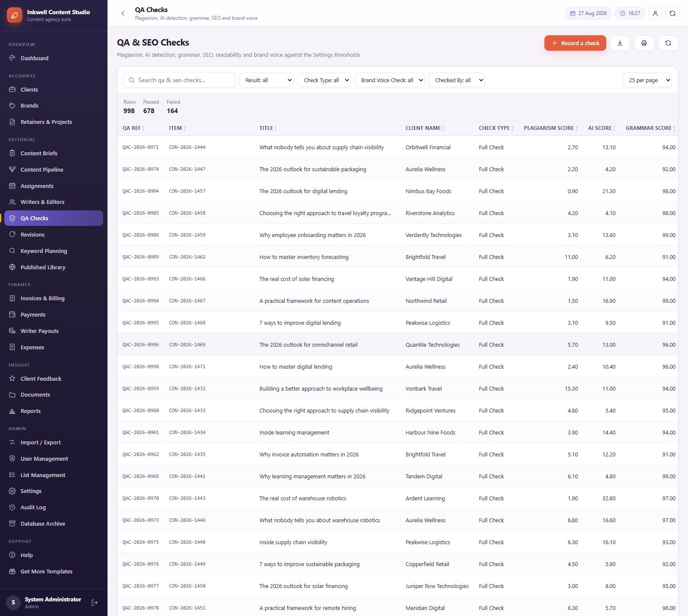Click the Settings gear icon in sidebar

click(x=12, y=491)
